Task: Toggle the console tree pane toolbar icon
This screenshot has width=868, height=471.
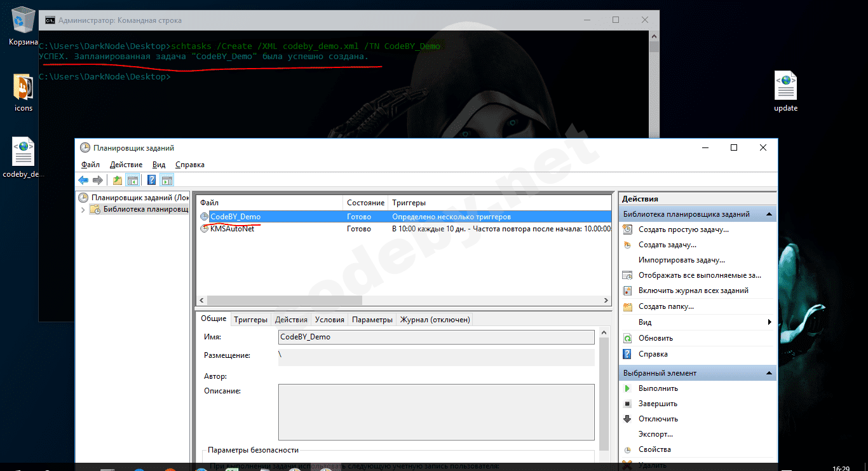Action: click(x=132, y=181)
